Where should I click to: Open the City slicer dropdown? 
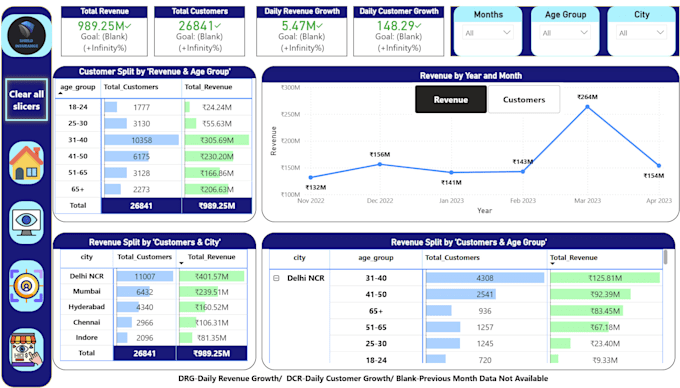click(x=641, y=33)
